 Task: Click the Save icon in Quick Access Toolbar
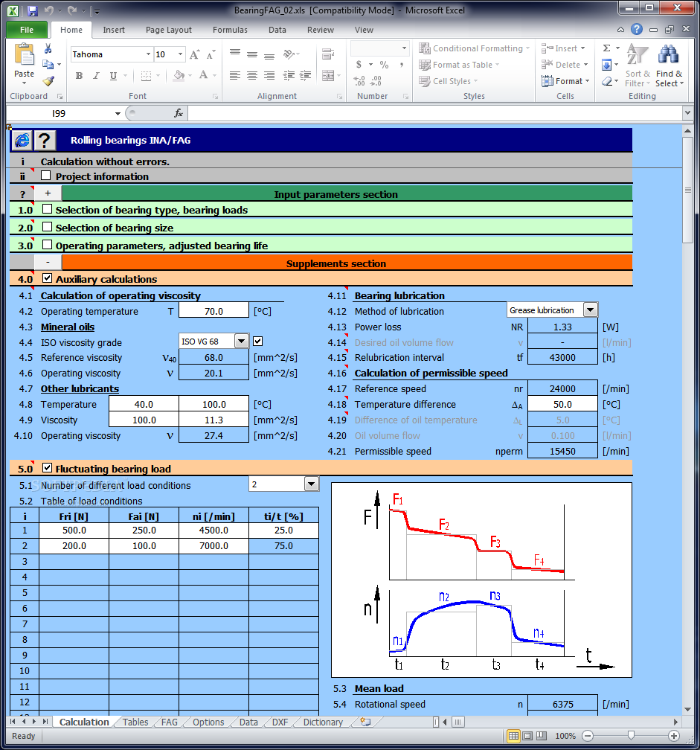32,10
